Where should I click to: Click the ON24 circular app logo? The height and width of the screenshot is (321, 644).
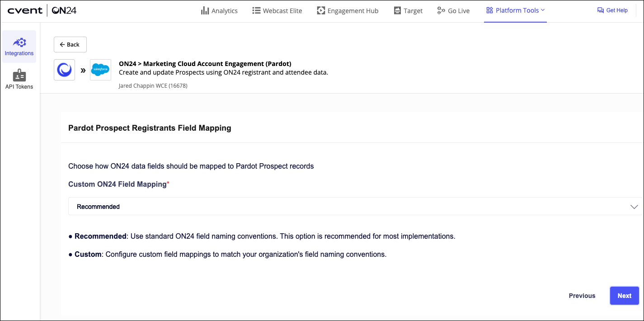[x=64, y=70]
